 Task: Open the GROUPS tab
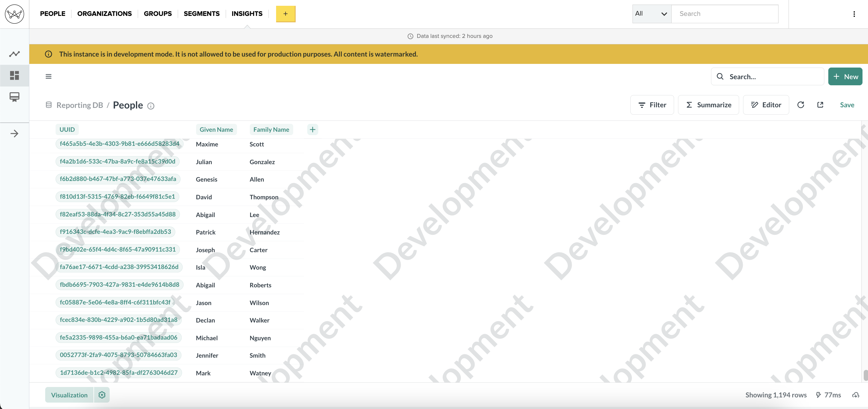pyautogui.click(x=158, y=14)
